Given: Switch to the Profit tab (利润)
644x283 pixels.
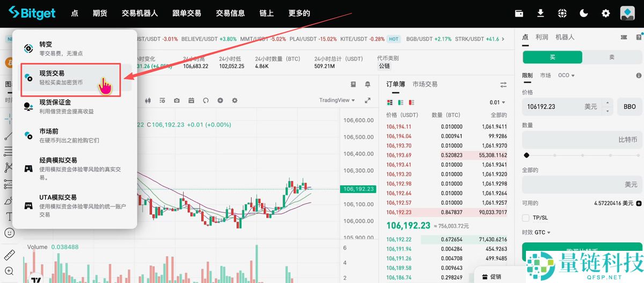Looking at the screenshot, I should (541, 37).
